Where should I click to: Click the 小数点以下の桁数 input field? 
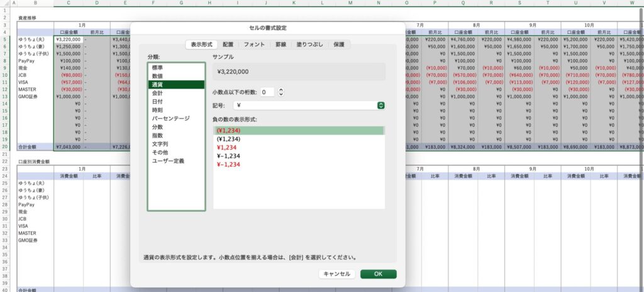(267, 92)
